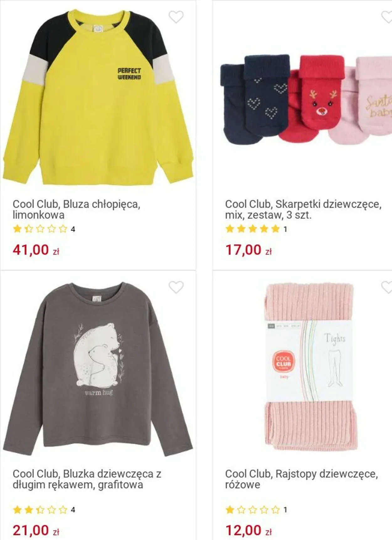Open Cool Club, Skarpetki dziewczęce product title
The width and height of the screenshot is (392, 540).
(303, 209)
